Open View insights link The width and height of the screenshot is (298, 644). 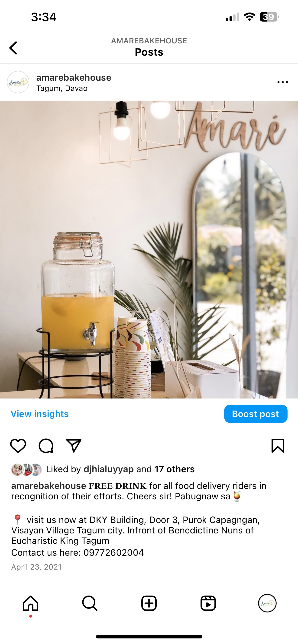point(39,414)
